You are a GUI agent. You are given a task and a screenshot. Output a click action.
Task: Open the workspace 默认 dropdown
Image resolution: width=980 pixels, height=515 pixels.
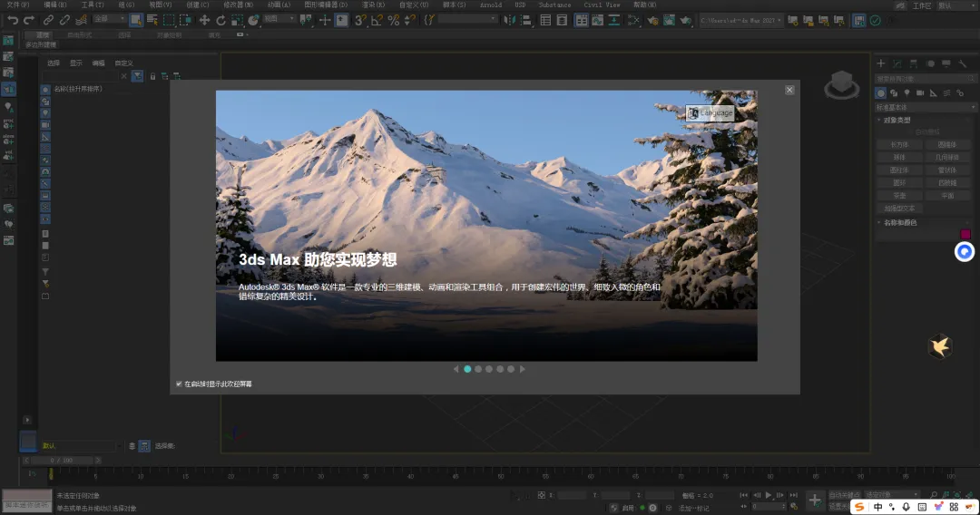click(956, 5)
